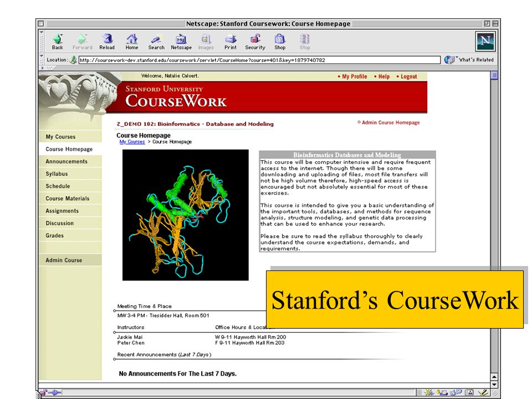Click the Shop toolbar button
The image size is (532, 399).
tap(280, 42)
